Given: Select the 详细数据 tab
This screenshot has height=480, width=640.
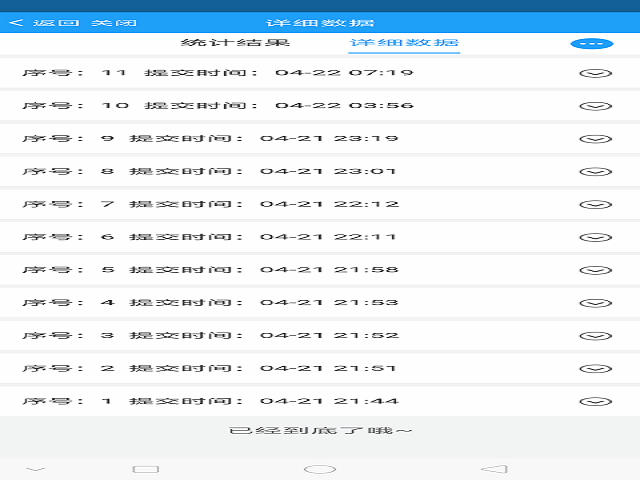Looking at the screenshot, I should [404, 43].
